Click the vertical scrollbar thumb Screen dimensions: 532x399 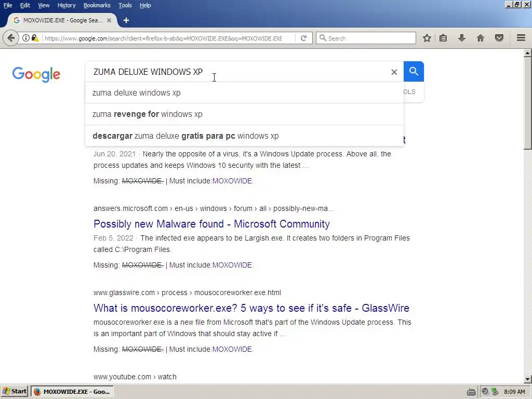pyautogui.click(x=528, y=103)
